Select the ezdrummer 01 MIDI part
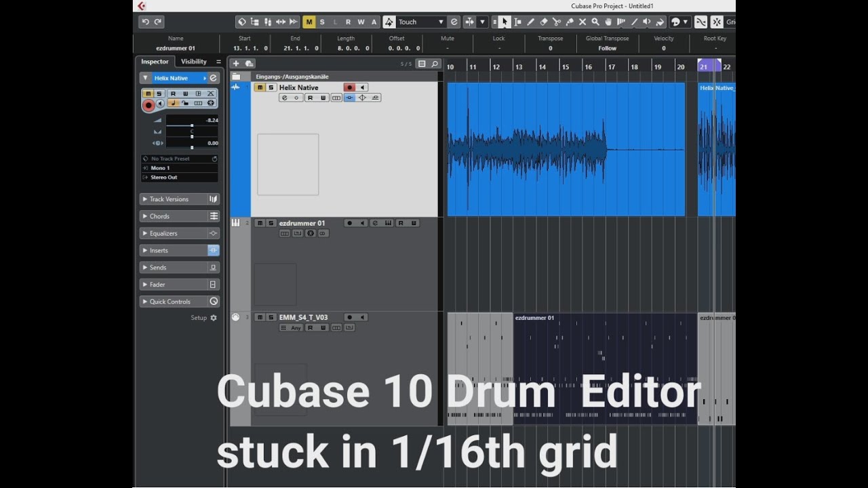Screen dimensions: 868x488 pos(605,369)
